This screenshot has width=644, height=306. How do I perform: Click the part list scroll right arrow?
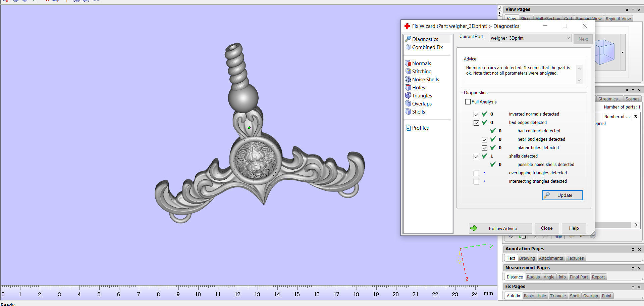click(x=636, y=225)
